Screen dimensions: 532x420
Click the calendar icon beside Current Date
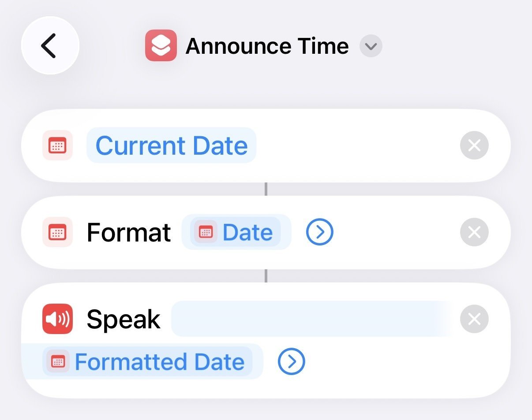coord(58,145)
